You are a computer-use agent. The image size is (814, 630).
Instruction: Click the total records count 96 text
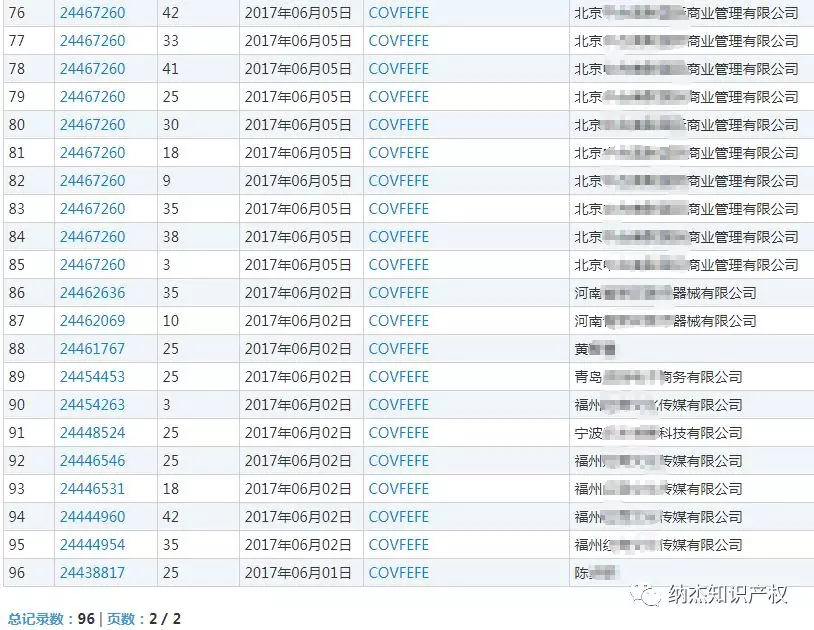pyautogui.click(x=86, y=619)
